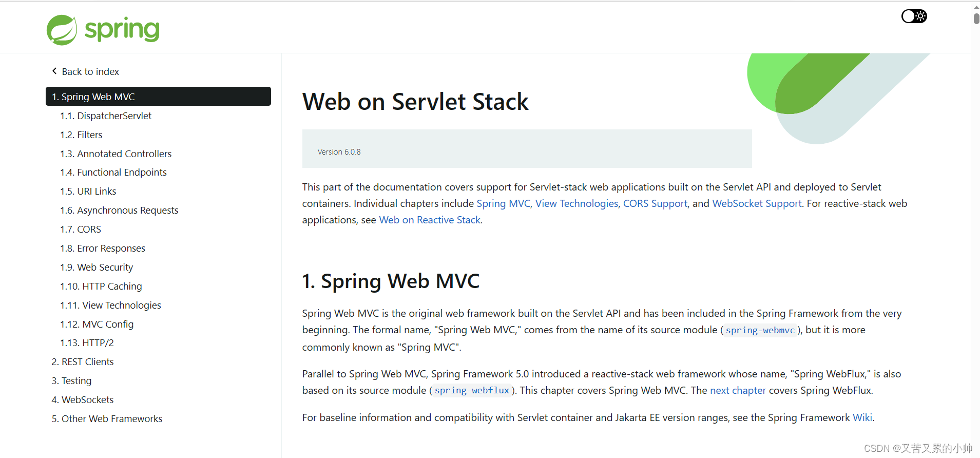Toggle the dark/light theme switch

pos(914,16)
